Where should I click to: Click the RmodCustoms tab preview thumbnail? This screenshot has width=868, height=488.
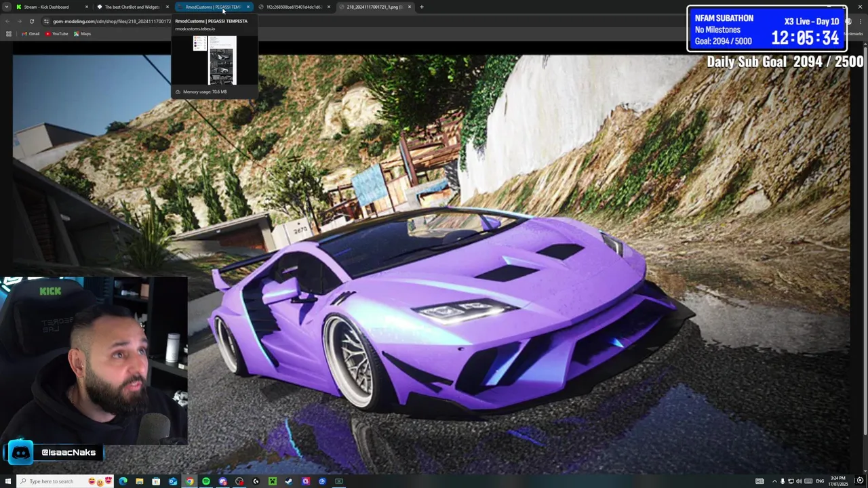point(214,60)
